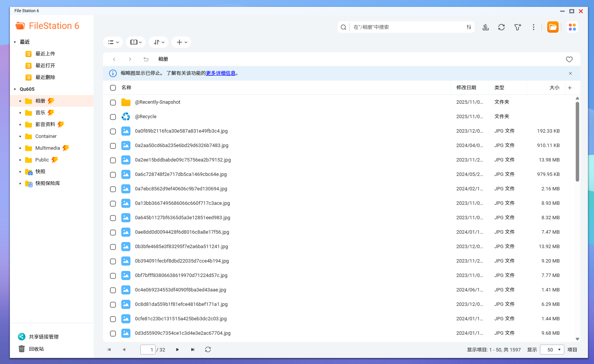Open 共享链接管理 in the sidebar
This screenshot has width=594, height=364.
coord(43,337)
